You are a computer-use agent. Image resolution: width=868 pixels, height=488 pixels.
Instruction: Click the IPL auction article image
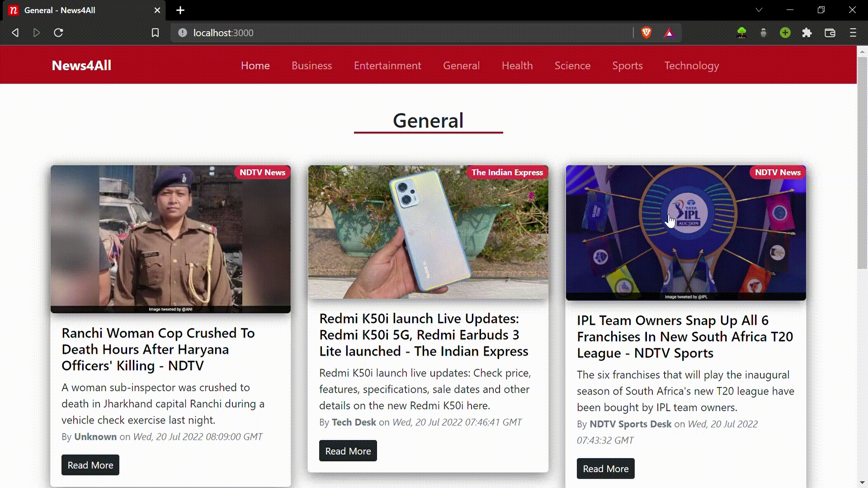pos(686,233)
